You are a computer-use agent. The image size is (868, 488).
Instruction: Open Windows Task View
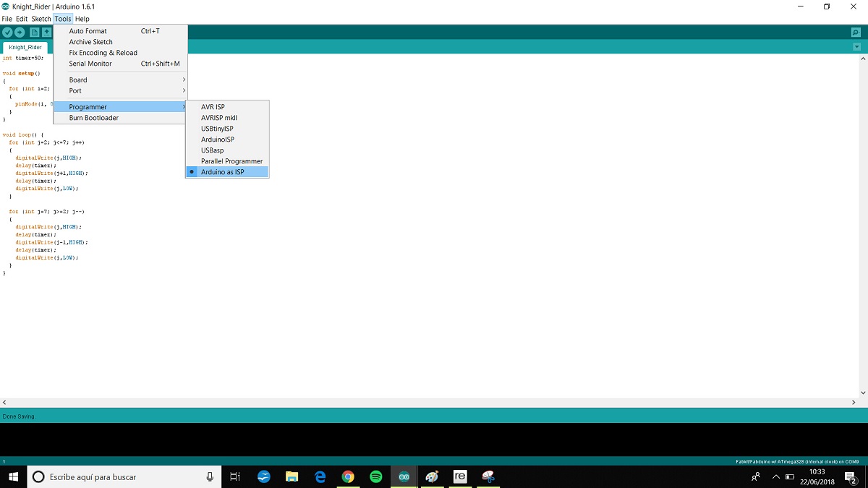(x=235, y=476)
